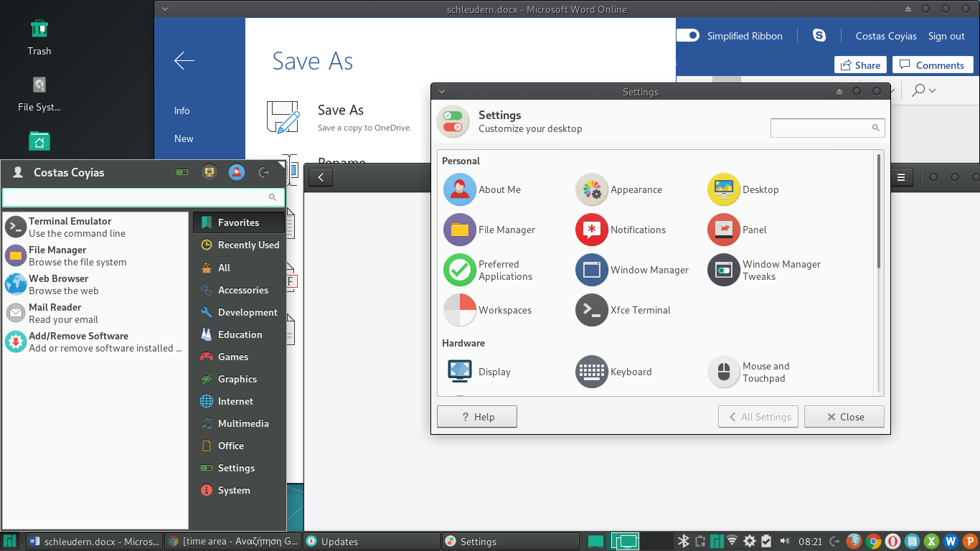Click the Sign out link
Image resolution: width=980 pixels, height=551 pixels.
[946, 36]
